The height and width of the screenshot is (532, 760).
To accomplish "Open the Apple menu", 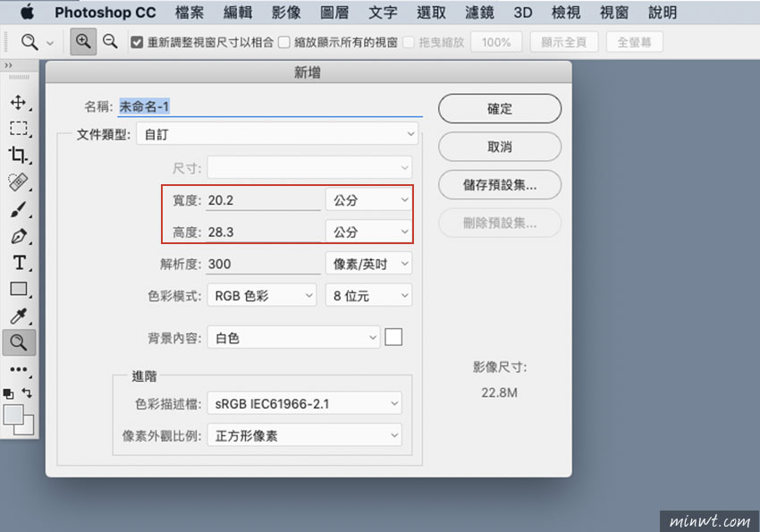I will click(x=27, y=12).
